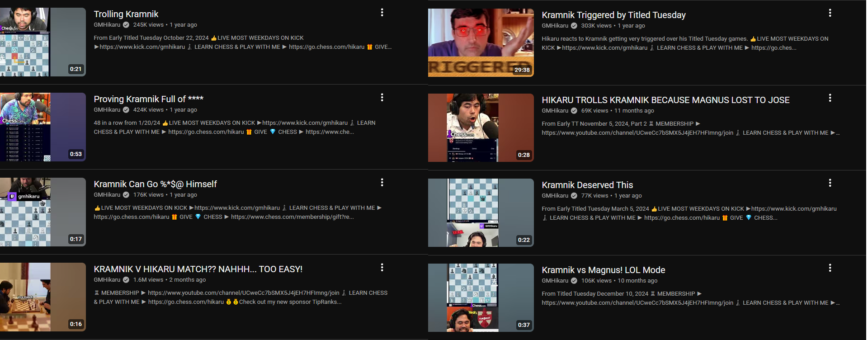Screen dimensions: 868x340
Task: Click verified badge under Proving Kramnik Full of ****
Action: click(x=126, y=110)
